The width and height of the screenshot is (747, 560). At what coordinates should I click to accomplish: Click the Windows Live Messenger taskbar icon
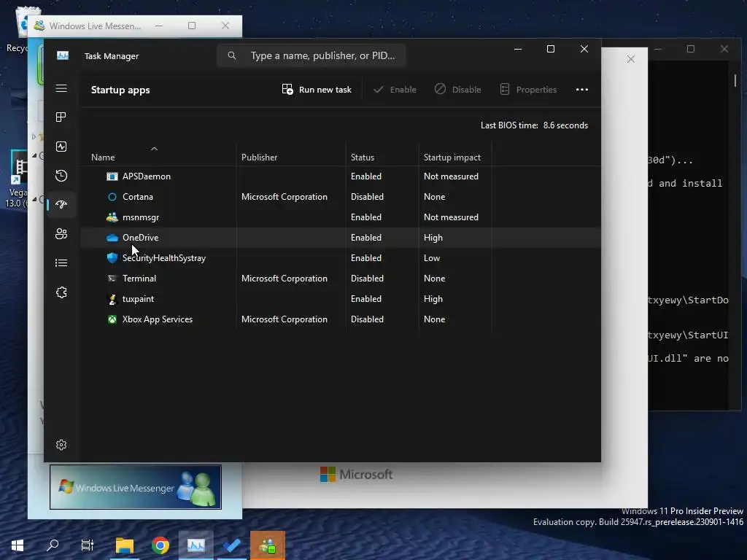click(268, 545)
